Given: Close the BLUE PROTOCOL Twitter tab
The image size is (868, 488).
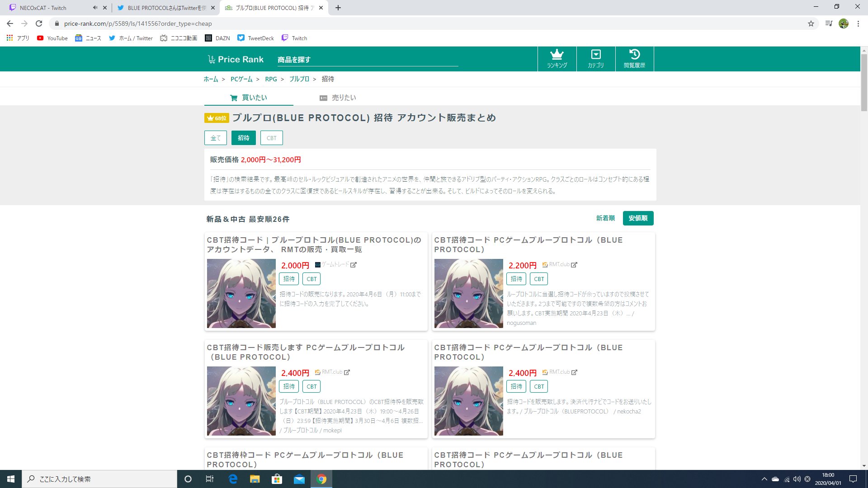Looking at the screenshot, I should pyautogui.click(x=213, y=8).
